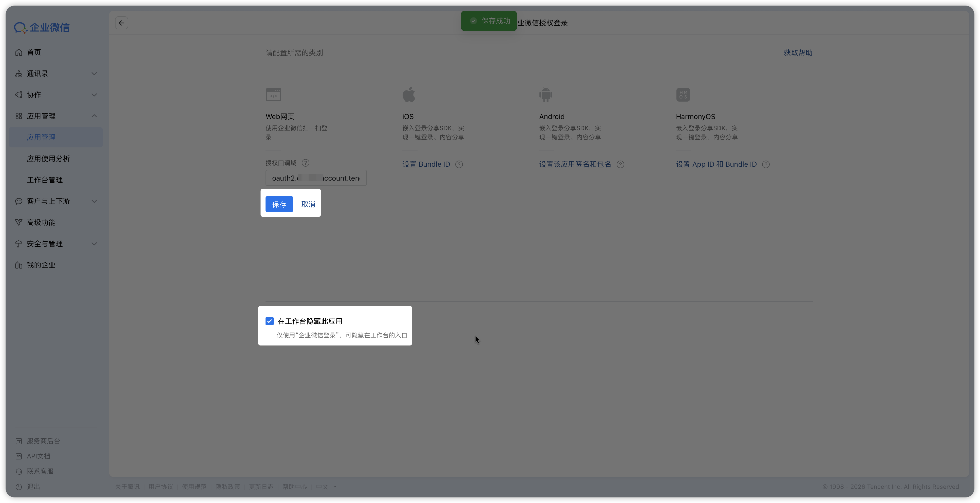Click the 取消 button
The width and height of the screenshot is (980, 503).
308,204
